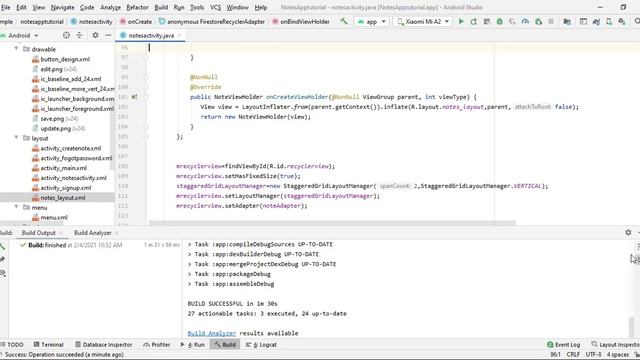
Task: Open Project Structure folder icon in toolbar
Action: (567, 21)
